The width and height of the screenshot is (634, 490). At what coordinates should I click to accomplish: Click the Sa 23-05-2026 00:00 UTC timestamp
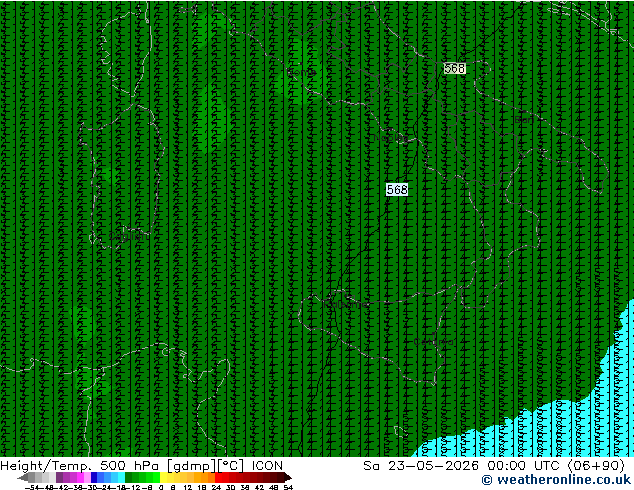pyautogui.click(x=494, y=466)
